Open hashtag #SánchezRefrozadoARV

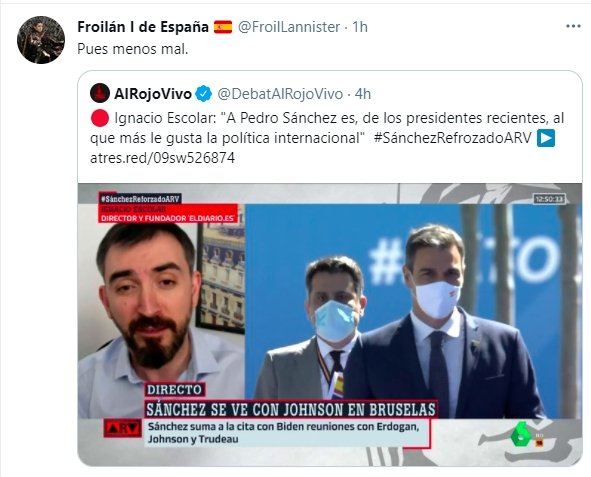[x=452, y=138]
